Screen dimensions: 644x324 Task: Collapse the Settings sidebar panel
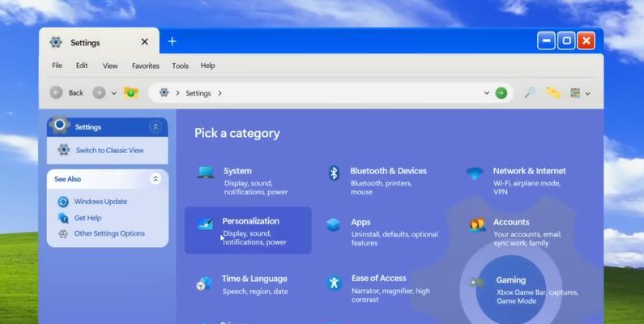point(156,127)
